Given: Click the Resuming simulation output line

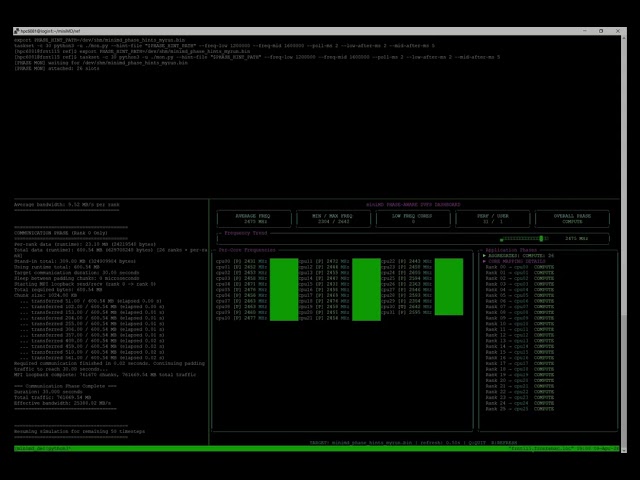Looking at the screenshot, I should [79, 431].
